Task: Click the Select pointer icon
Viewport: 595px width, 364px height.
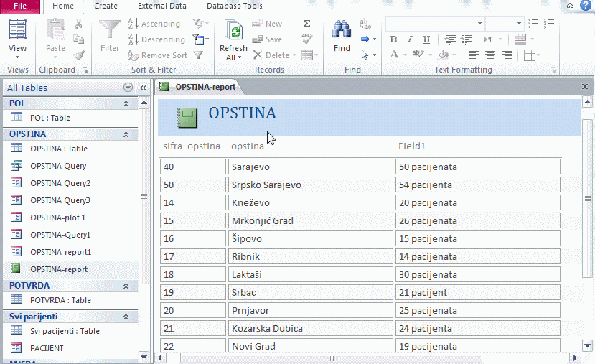Action: (367, 55)
